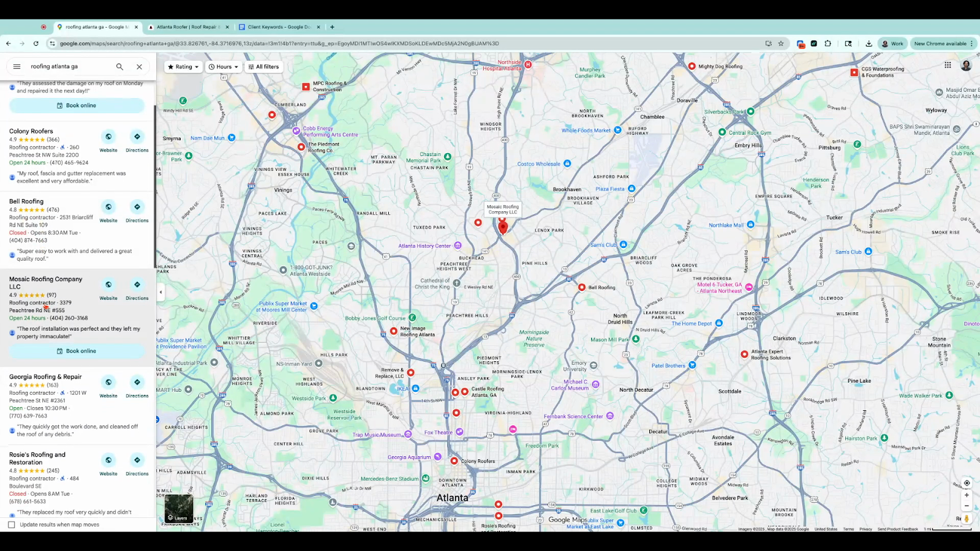
Task: Open the Street View pegman
Action: pyautogui.click(x=967, y=519)
